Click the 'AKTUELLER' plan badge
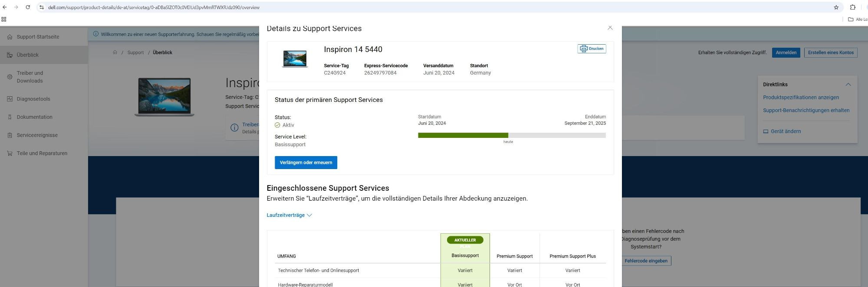Viewport: 868px width, 287px height. point(465,240)
